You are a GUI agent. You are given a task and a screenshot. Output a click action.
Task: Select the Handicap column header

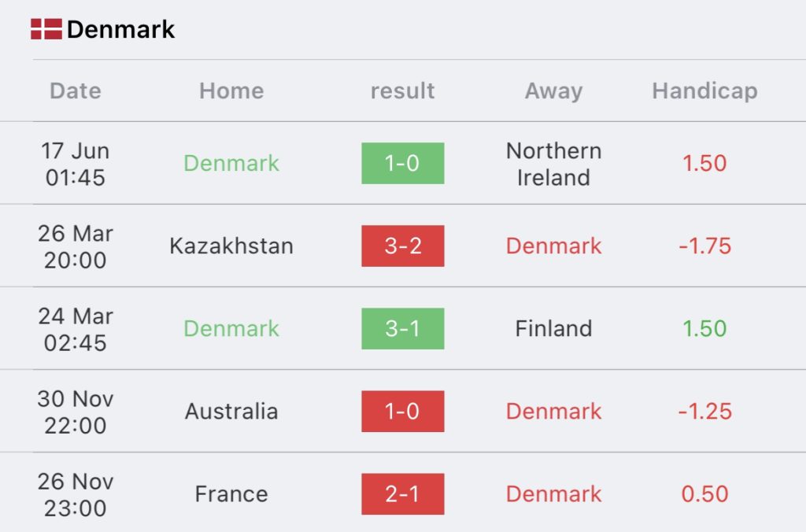[704, 91]
